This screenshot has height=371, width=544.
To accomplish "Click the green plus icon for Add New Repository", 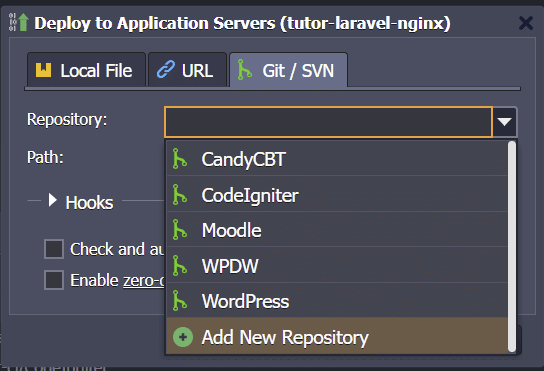I will click(183, 337).
